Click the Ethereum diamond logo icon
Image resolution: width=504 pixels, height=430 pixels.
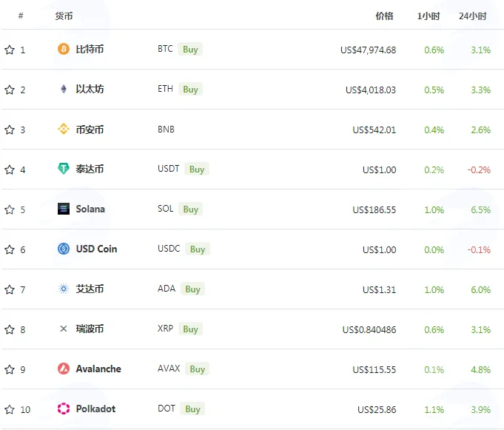click(64, 89)
